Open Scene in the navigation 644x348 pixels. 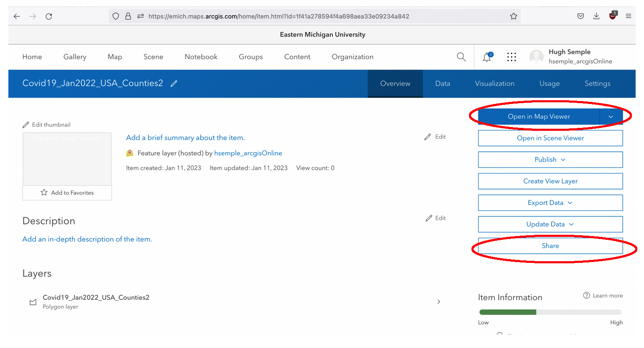[153, 57]
